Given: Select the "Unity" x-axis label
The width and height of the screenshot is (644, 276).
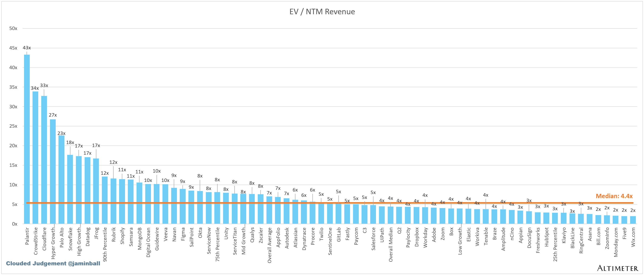Looking at the screenshot, I should [x=226, y=233].
